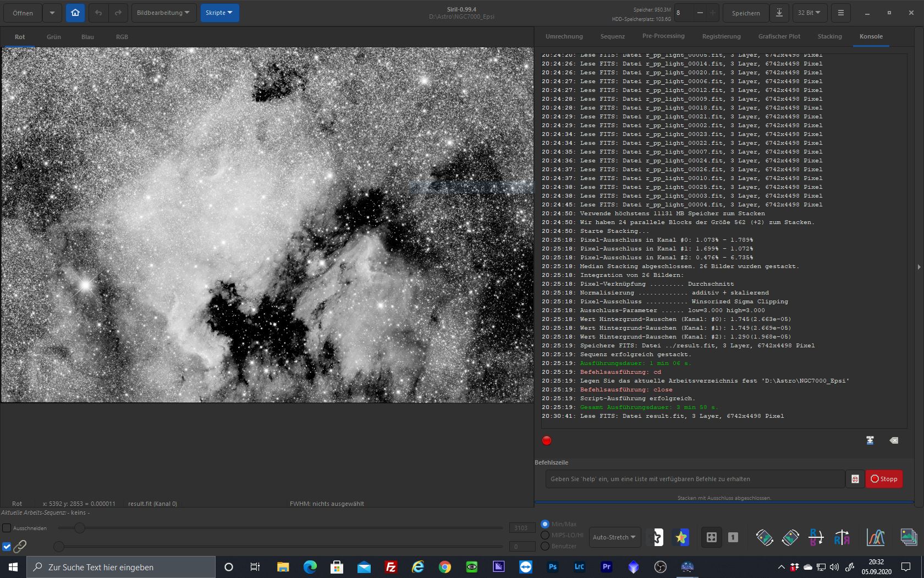Click the lower cutoff slider handle
Image resolution: width=924 pixels, height=578 pixels.
pyautogui.click(x=59, y=547)
